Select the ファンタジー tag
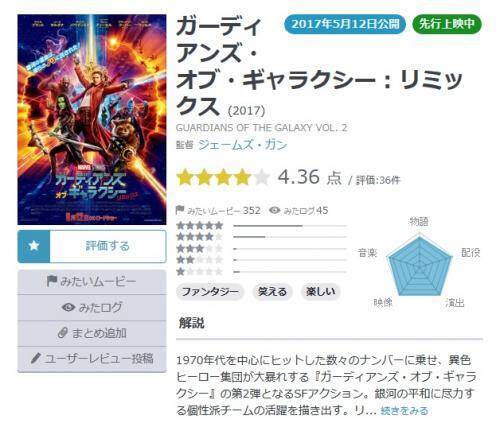This screenshot has height=431, width=500. tap(210, 292)
